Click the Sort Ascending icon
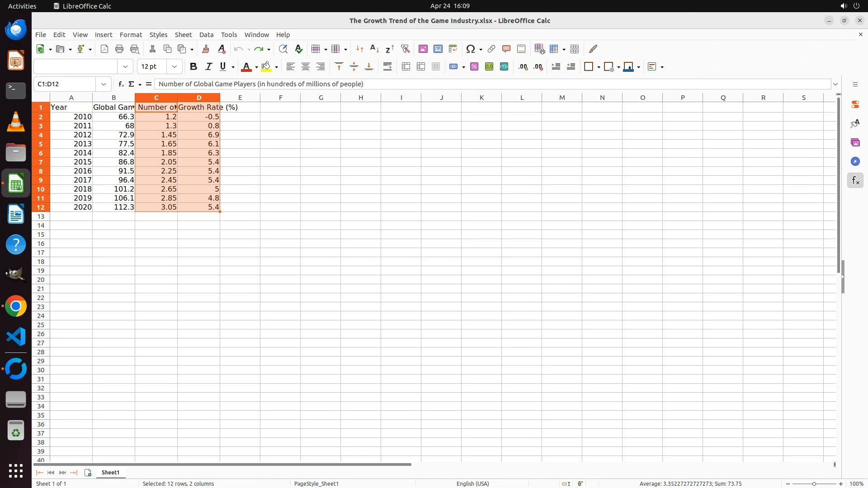Image resolution: width=868 pixels, height=488 pixels. (374, 49)
